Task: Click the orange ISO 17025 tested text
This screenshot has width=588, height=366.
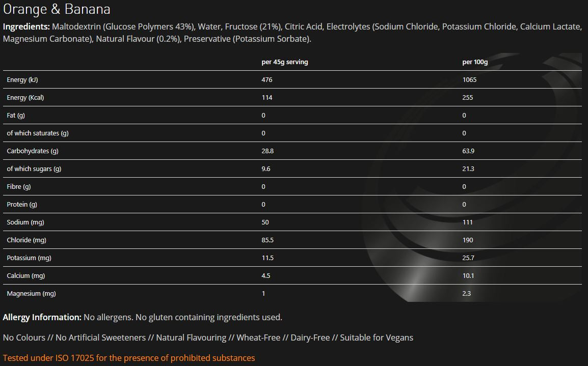Action: (129, 358)
